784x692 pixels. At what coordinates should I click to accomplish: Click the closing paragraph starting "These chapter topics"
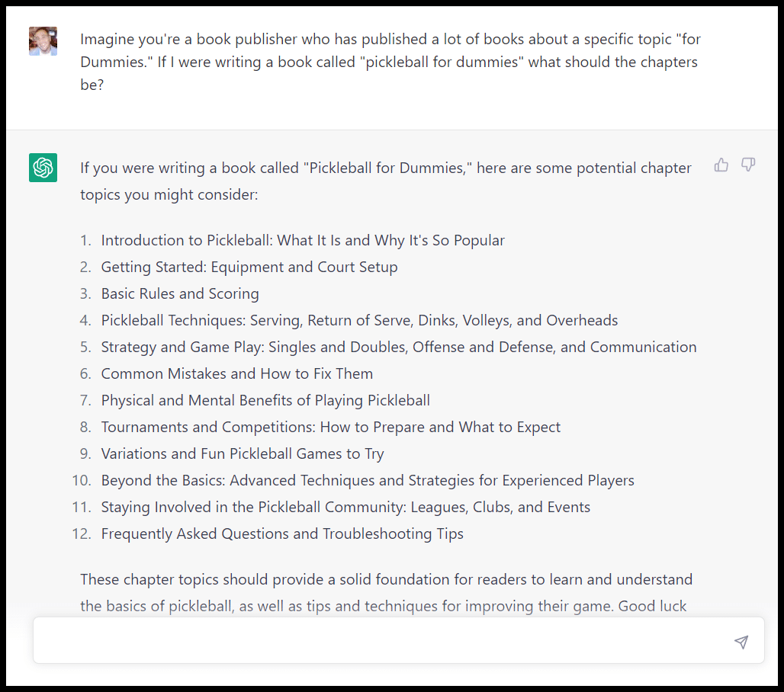(x=386, y=593)
